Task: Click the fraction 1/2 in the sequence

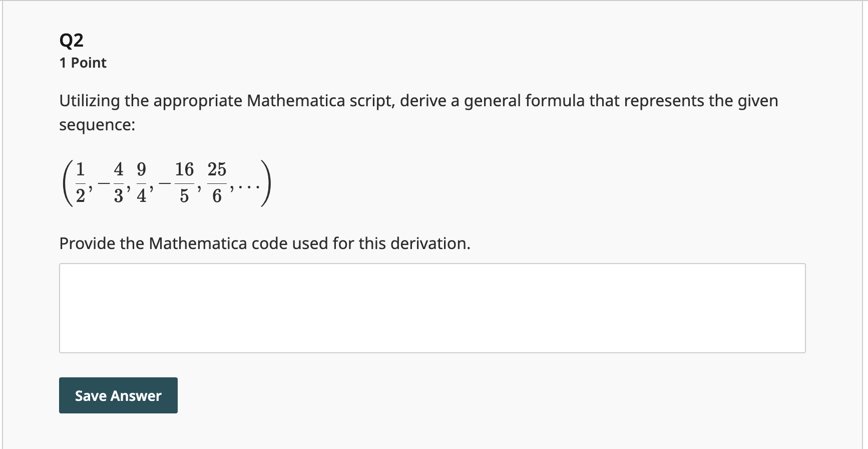Action: (x=80, y=182)
